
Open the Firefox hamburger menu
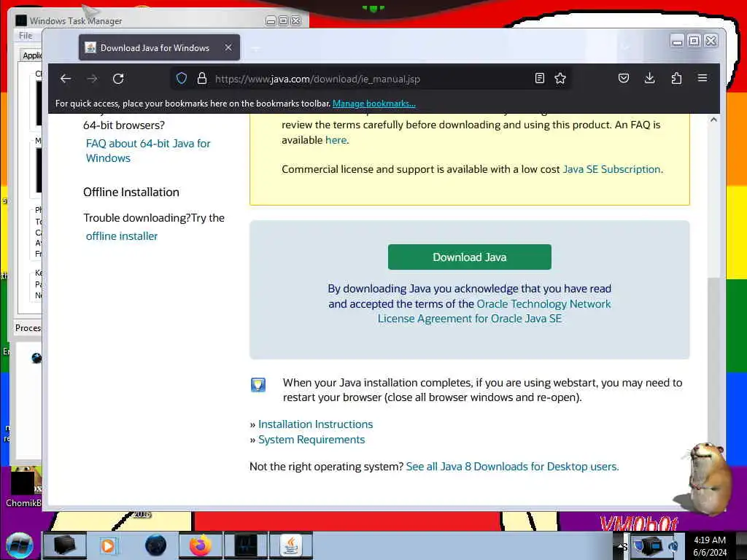click(x=703, y=77)
